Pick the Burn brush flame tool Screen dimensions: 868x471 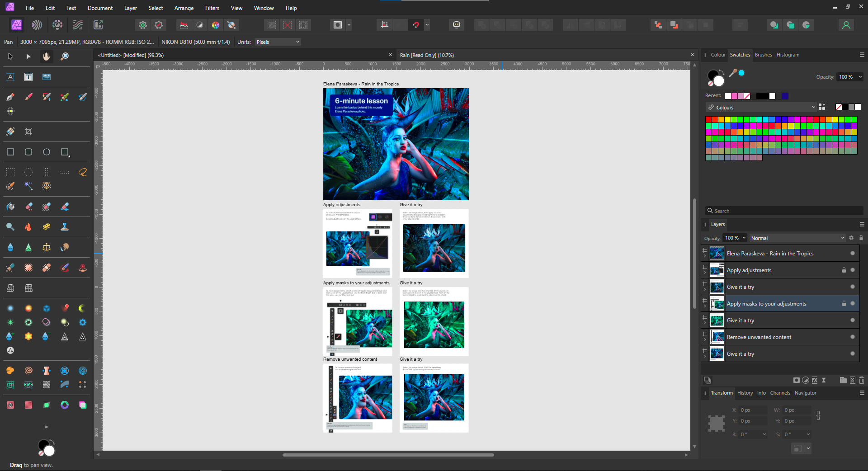point(28,227)
